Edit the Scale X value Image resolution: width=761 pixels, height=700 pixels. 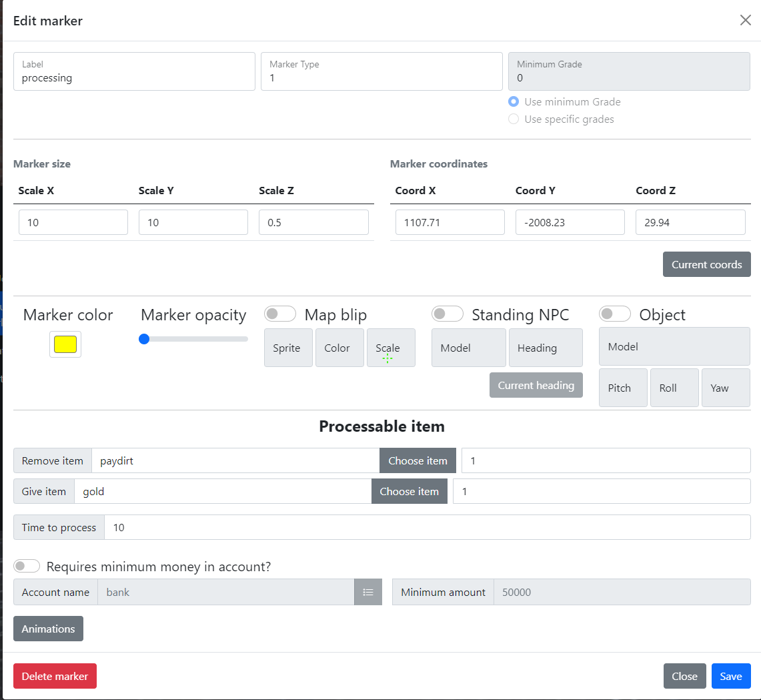coord(73,222)
